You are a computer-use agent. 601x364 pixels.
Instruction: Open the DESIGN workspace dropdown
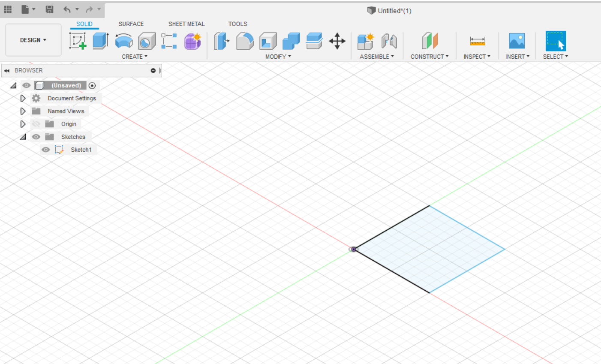tap(33, 40)
